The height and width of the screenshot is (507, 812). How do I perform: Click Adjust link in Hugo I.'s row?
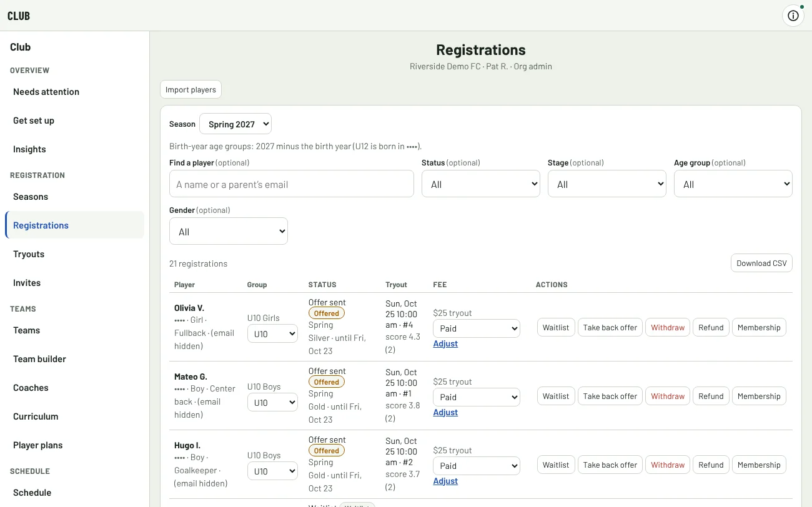(x=445, y=481)
